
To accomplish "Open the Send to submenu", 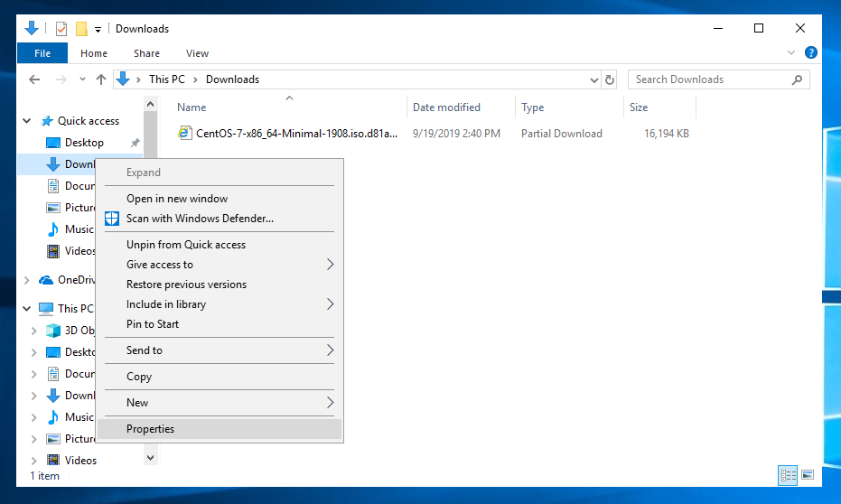I will [145, 350].
